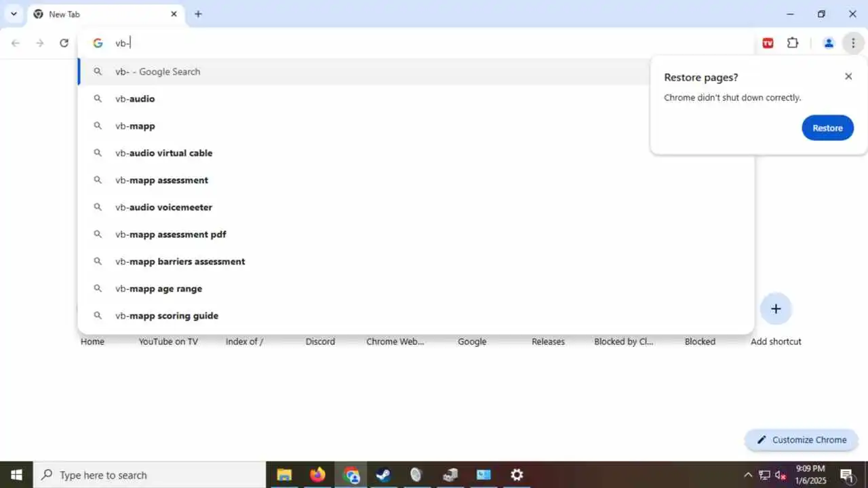Screen dimensions: 868x488
Task: Select 'vb-mapp assessment pdf' suggestion
Action: pyautogui.click(x=416, y=234)
